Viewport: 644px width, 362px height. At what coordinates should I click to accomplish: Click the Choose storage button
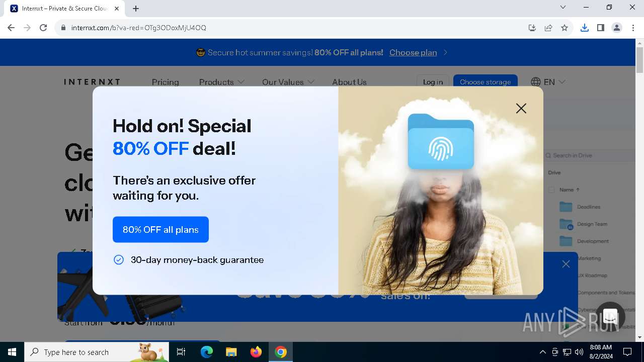(485, 82)
